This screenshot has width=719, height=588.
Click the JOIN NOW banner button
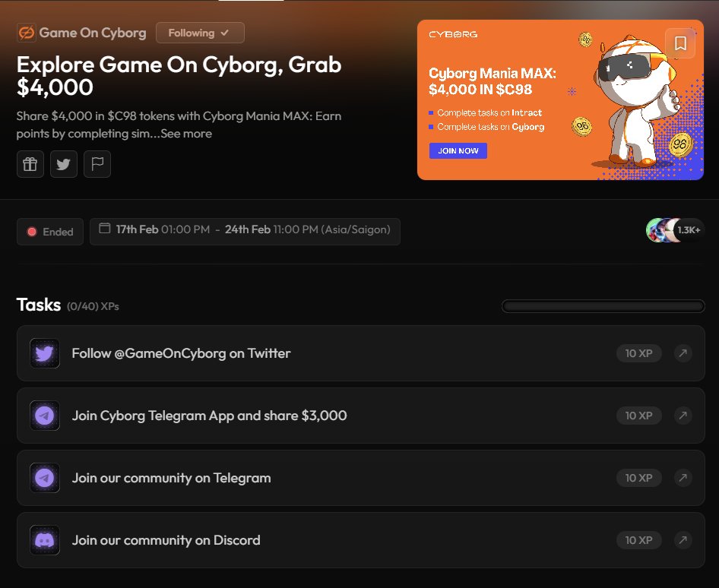[x=458, y=150]
